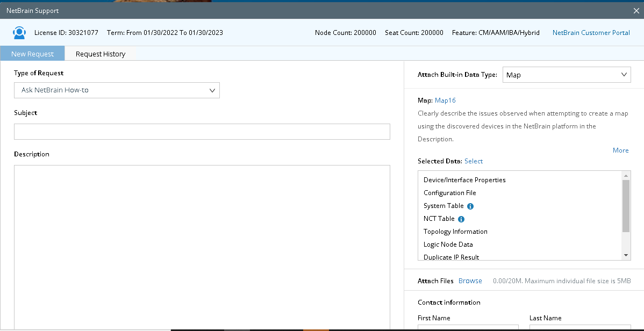Click the scroll-up arrow of the data list
The width and height of the screenshot is (644, 331).
[x=626, y=176]
